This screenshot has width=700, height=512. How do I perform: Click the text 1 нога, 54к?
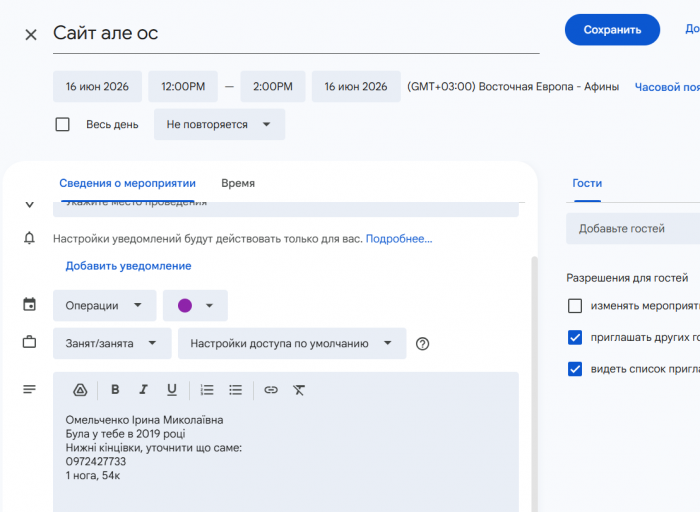(93, 475)
